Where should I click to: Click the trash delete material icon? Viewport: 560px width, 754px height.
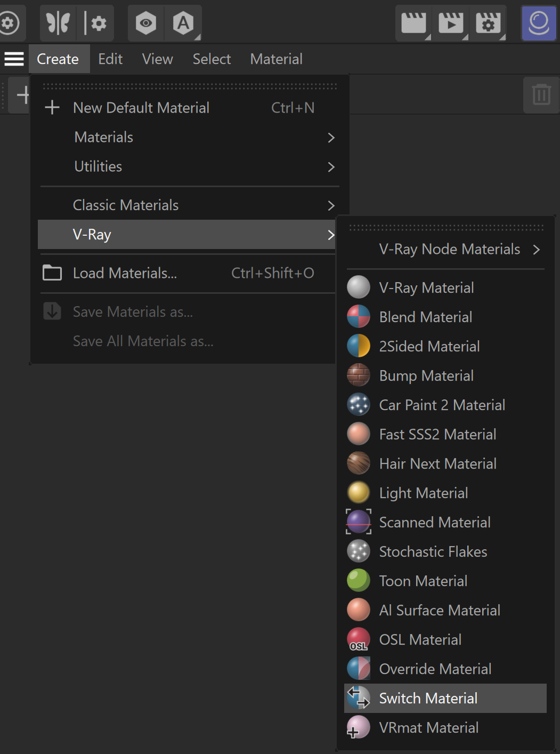(x=541, y=95)
